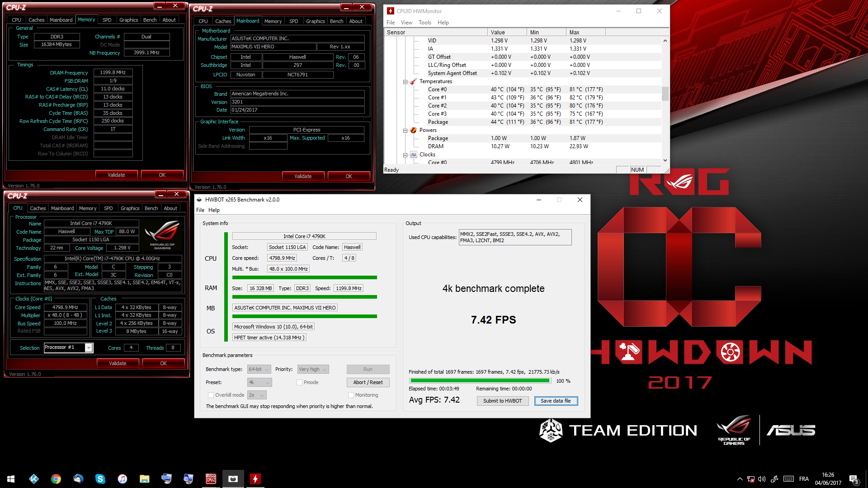Image resolution: width=868 pixels, height=488 pixels.
Task: Open the Priority Very high dropdown
Action: pos(313,369)
